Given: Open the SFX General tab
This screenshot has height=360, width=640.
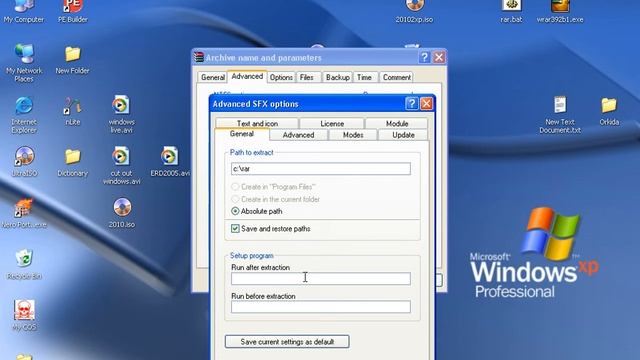Looking at the screenshot, I should point(242,134).
